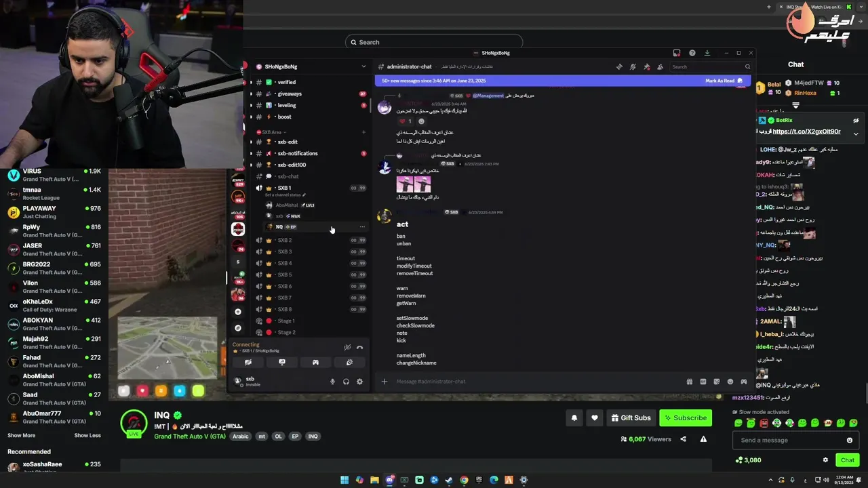Add a server with plus icon
This screenshot has height=488, width=868.
coord(237,312)
